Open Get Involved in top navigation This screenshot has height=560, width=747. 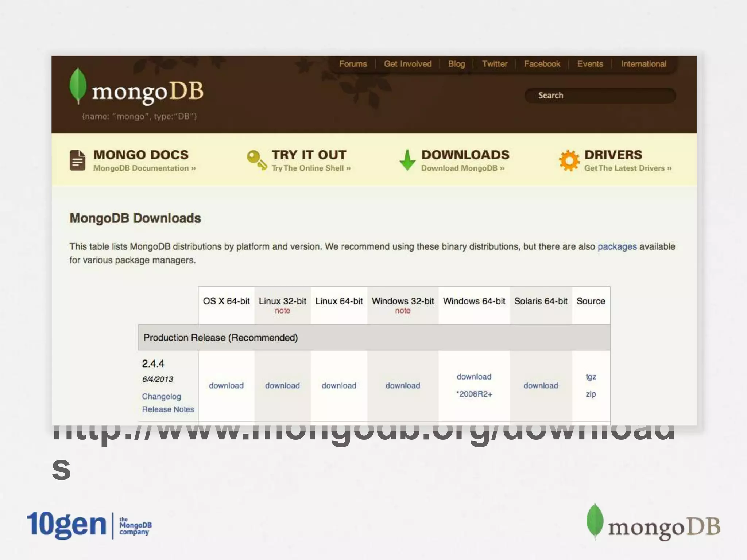[x=407, y=64]
